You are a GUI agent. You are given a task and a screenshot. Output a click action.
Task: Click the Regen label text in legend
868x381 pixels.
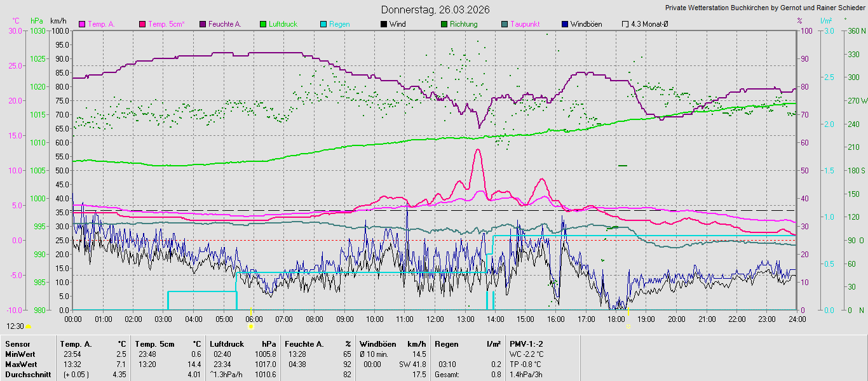tap(339, 24)
